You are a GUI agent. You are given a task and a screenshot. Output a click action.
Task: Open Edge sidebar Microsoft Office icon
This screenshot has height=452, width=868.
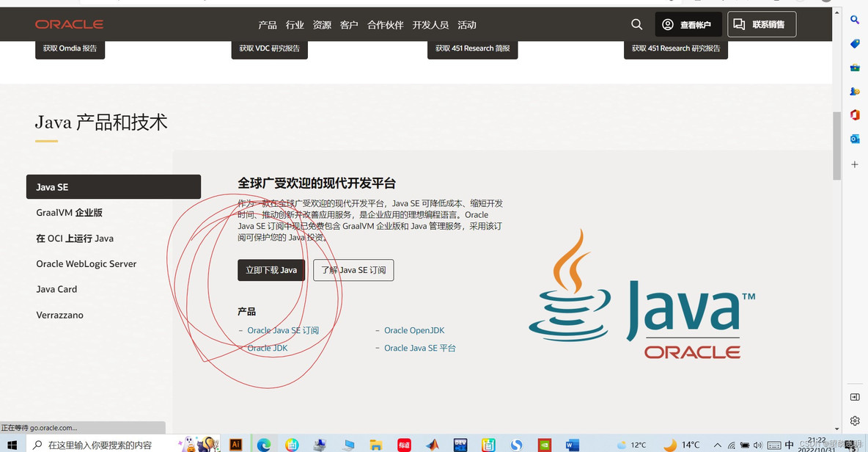(855, 115)
